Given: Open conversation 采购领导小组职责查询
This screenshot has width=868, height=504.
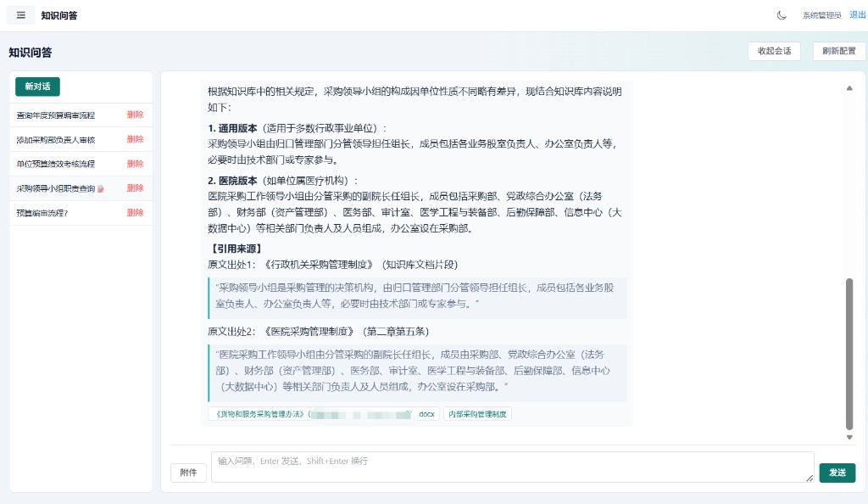Looking at the screenshot, I should tap(55, 188).
